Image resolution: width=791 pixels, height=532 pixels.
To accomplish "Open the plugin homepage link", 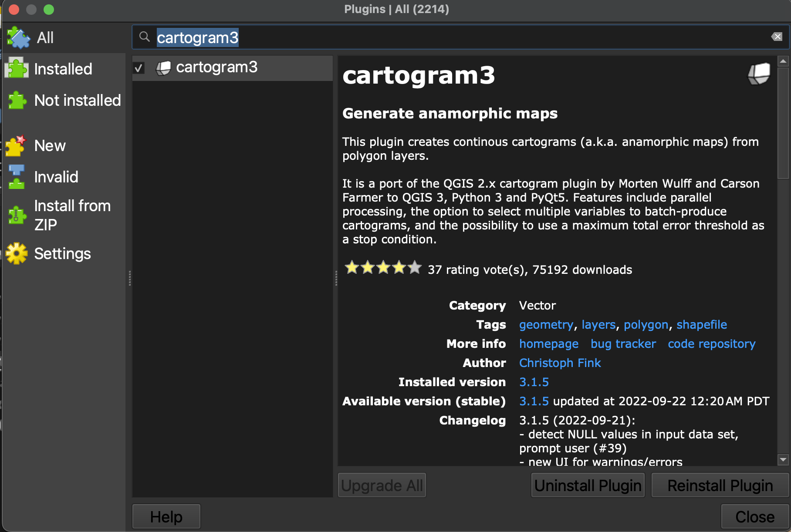I will pos(548,344).
